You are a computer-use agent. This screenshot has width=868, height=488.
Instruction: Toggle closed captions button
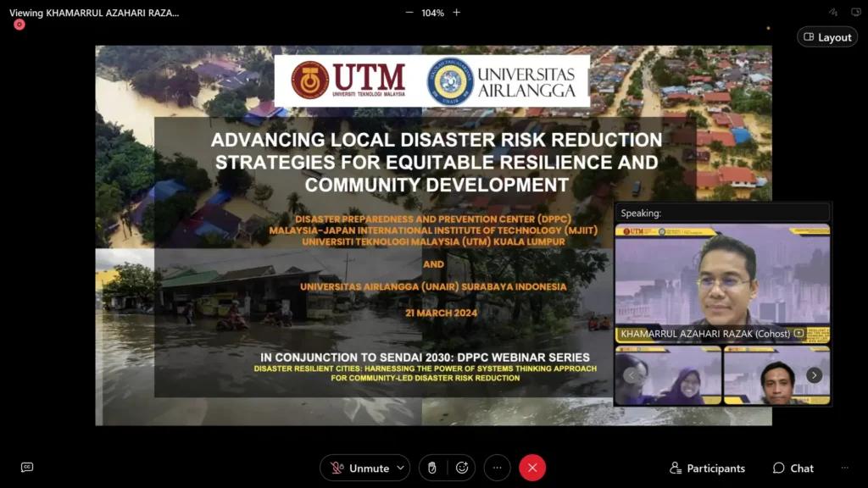26,468
